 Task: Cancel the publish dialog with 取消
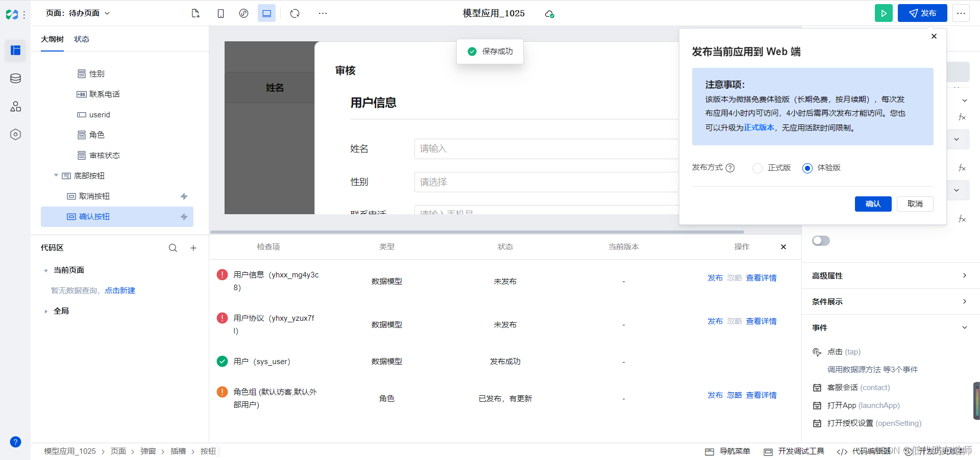click(x=915, y=204)
